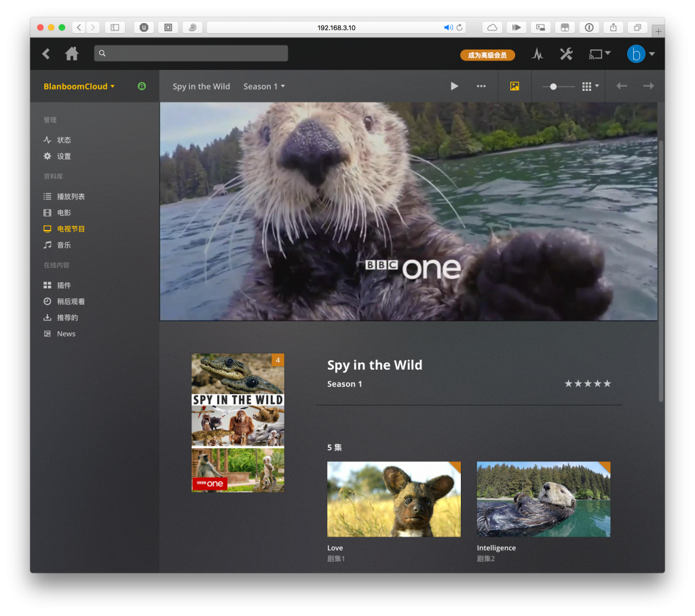Click Love episode title
695x616 pixels.
[x=335, y=547]
